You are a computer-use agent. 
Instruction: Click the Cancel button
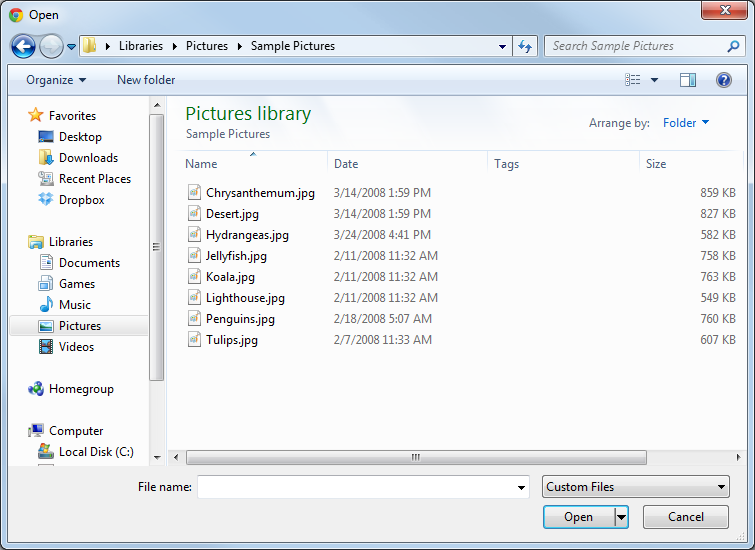pos(686,517)
